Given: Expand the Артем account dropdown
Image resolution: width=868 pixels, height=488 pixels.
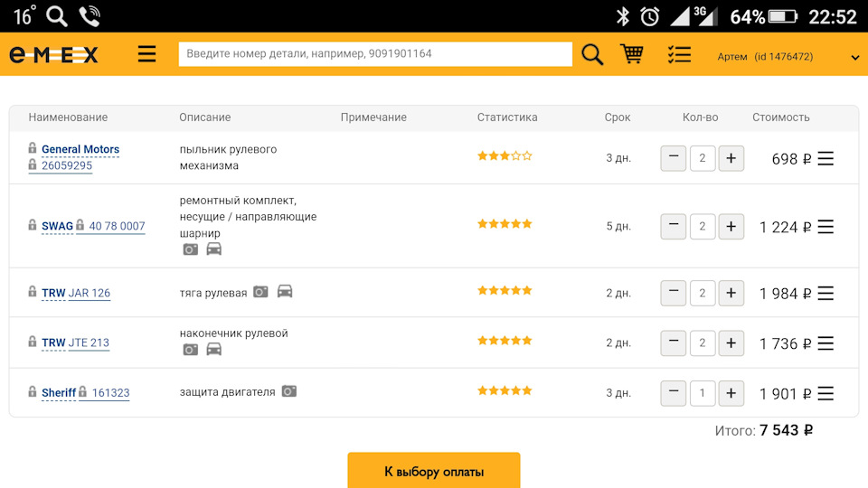Looking at the screenshot, I should [854, 57].
